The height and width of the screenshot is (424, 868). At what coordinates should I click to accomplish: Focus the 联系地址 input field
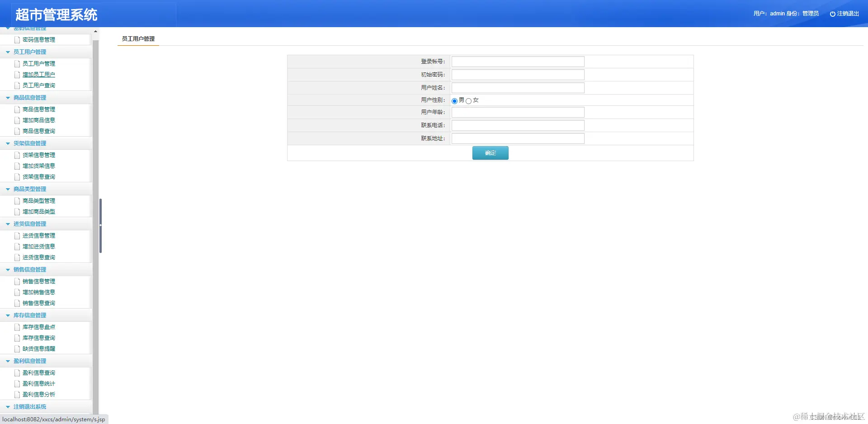point(518,138)
